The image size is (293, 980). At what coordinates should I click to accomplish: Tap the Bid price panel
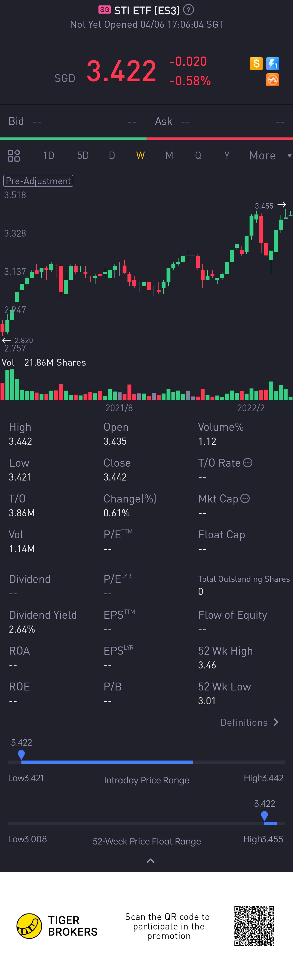(x=72, y=121)
